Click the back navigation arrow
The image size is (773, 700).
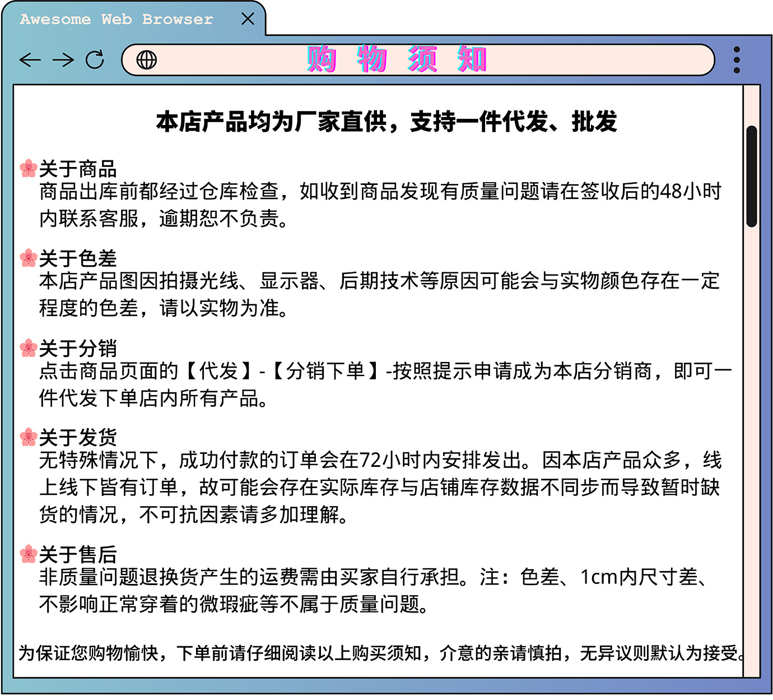(x=30, y=59)
